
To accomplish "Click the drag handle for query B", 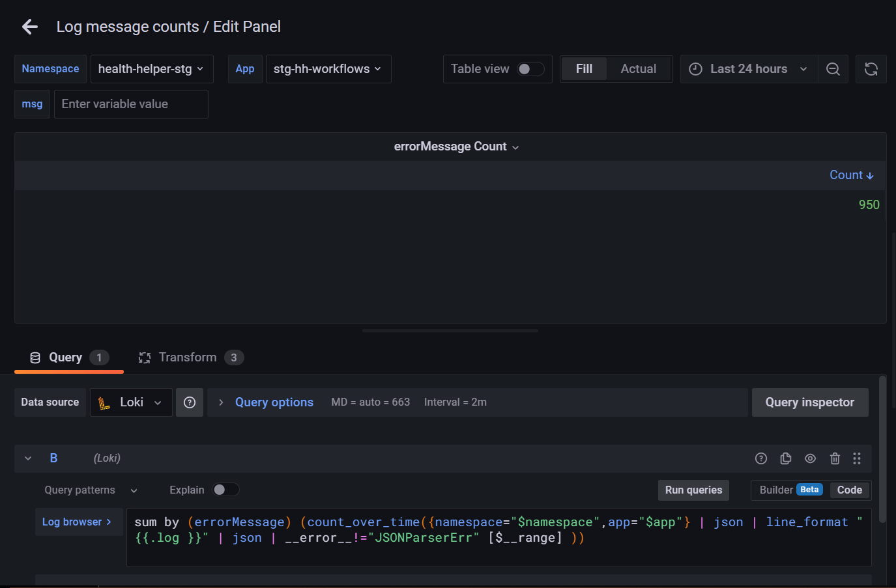I will (x=857, y=458).
